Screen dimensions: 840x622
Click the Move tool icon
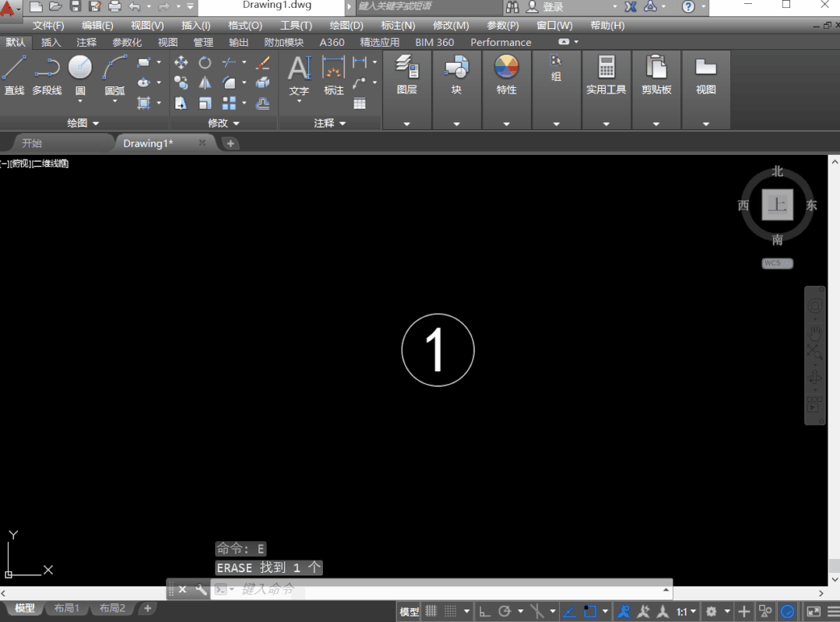(181, 63)
